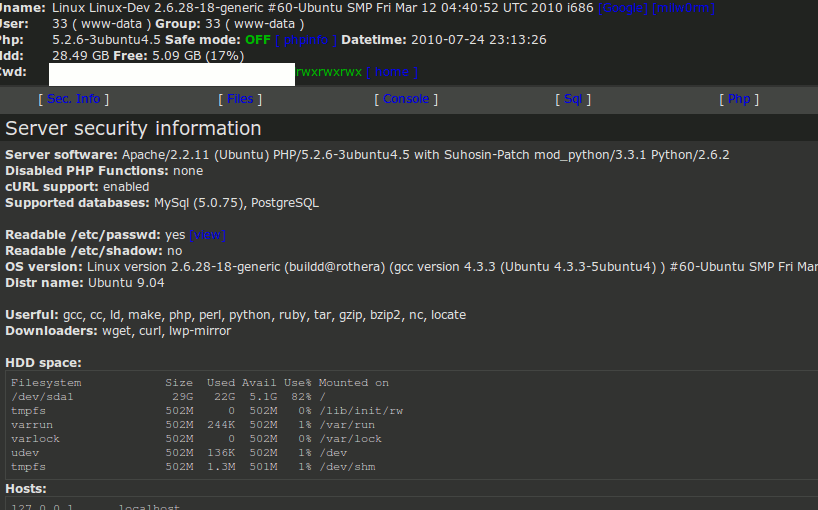Click 'MySql (5.0.75), PostgreSQL' text

click(x=236, y=203)
